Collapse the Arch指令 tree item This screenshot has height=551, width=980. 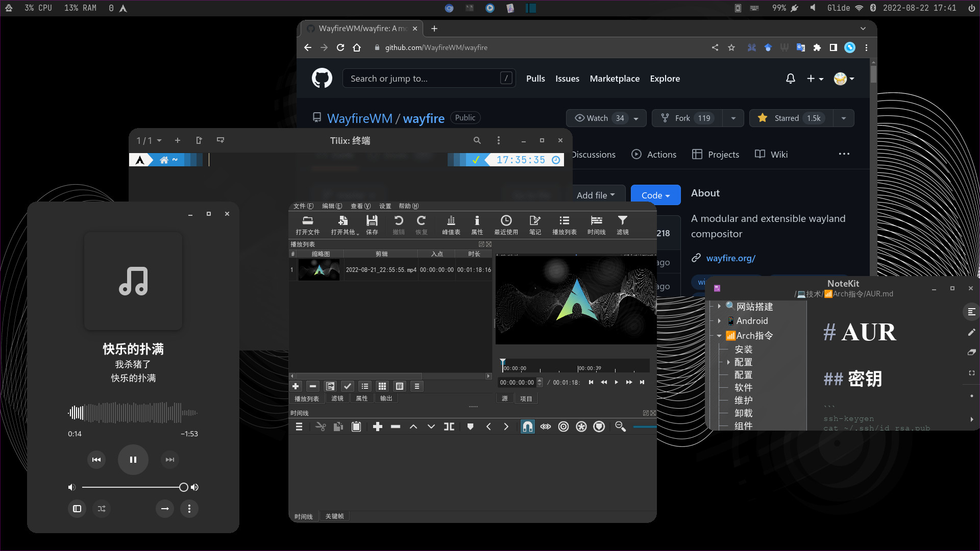click(719, 336)
